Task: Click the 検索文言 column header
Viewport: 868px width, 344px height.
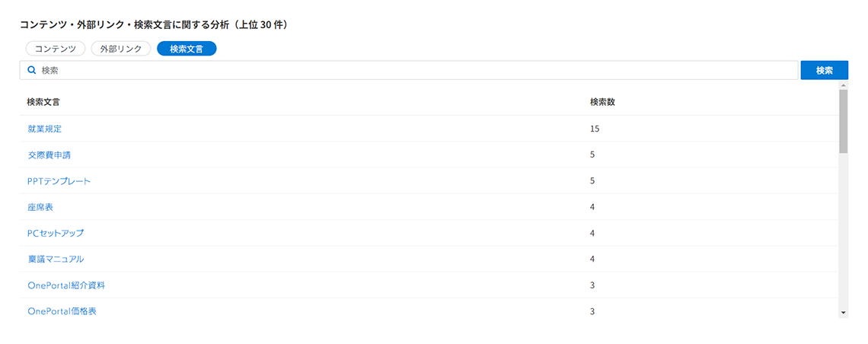Action: pos(43,102)
